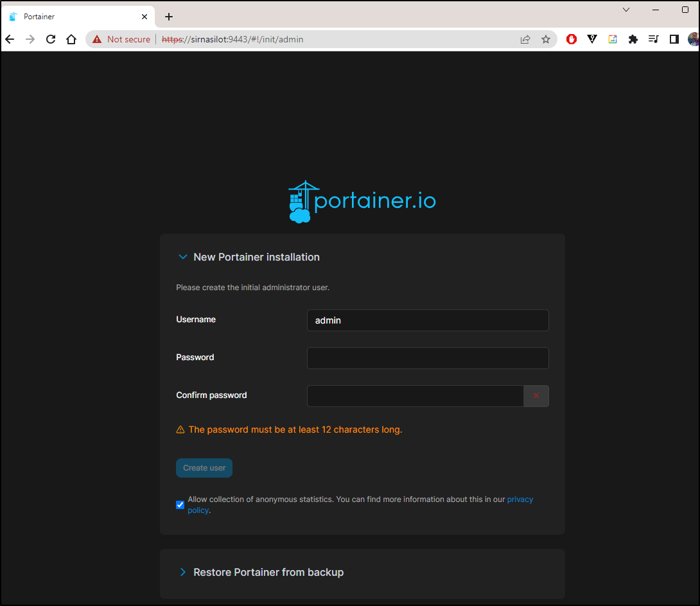Go back using the browser back arrow
The width and height of the screenshot is (700, 606).
[x=10, y=39]
